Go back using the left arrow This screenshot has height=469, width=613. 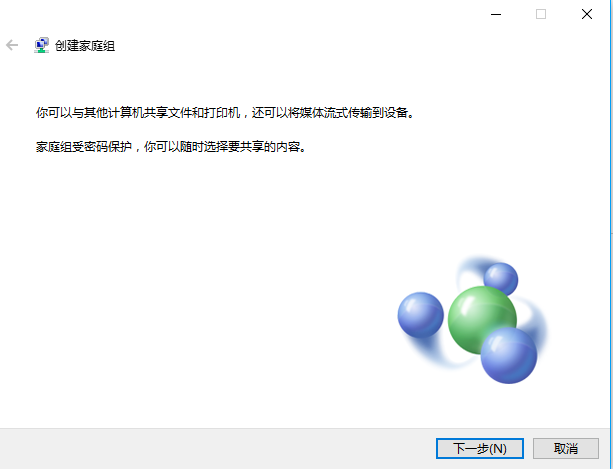click(12, 45)
